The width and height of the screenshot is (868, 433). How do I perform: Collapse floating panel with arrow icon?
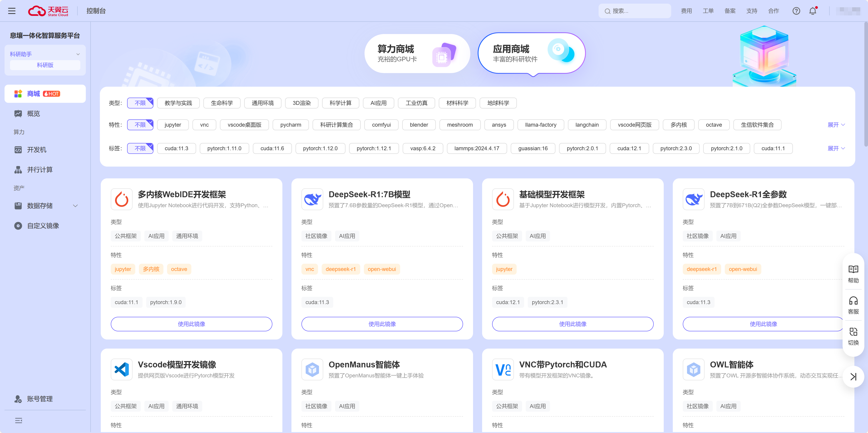pos(853,377)
